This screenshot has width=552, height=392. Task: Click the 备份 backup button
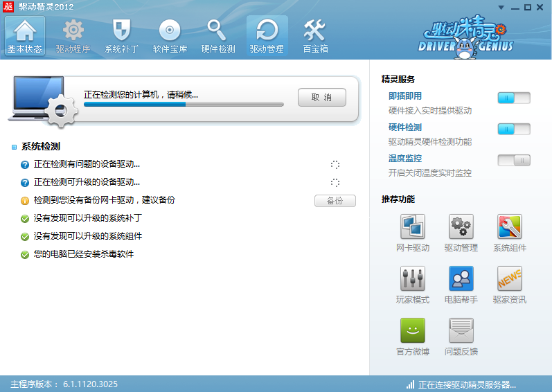coord(335,201)
